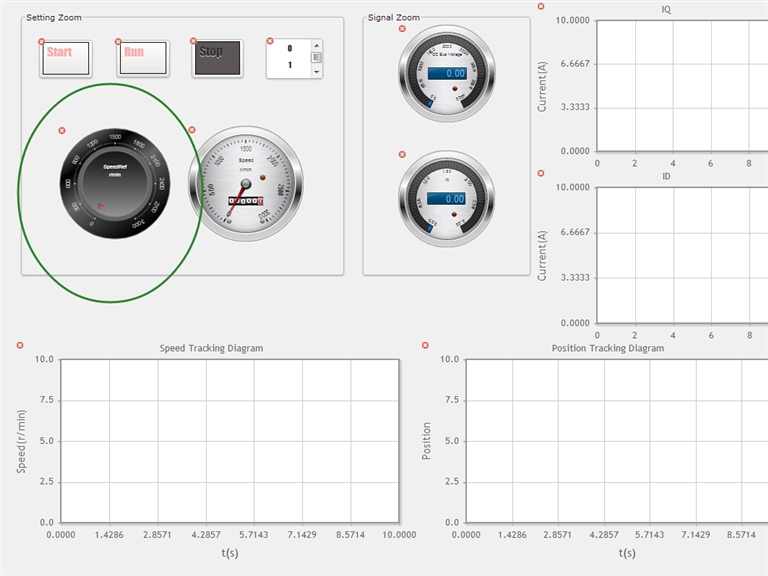Click the DC Bus Voltage gauge
The width and height of the screenshot is (768, 576).
pyautogui.click(x=447, y=73)
